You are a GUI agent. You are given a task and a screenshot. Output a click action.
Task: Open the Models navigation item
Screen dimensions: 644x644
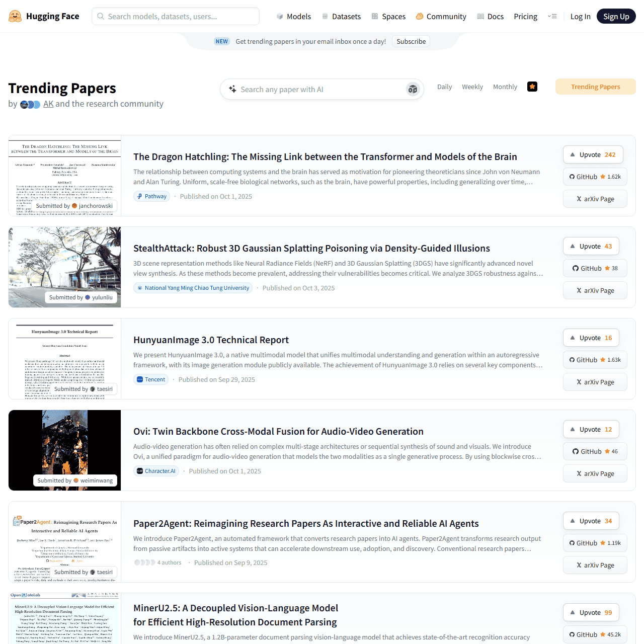[x=294, y=16]
